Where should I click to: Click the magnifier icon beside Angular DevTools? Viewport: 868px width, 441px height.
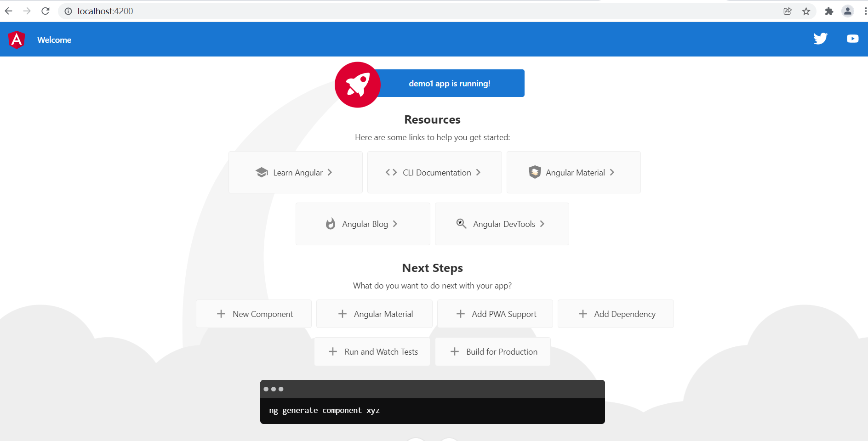461,223
